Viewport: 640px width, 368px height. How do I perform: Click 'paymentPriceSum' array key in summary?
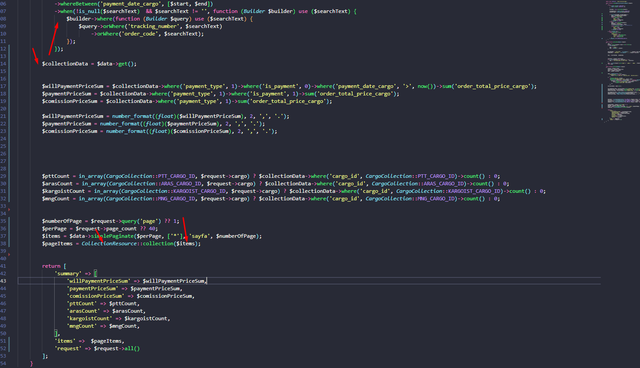[92, 288]
